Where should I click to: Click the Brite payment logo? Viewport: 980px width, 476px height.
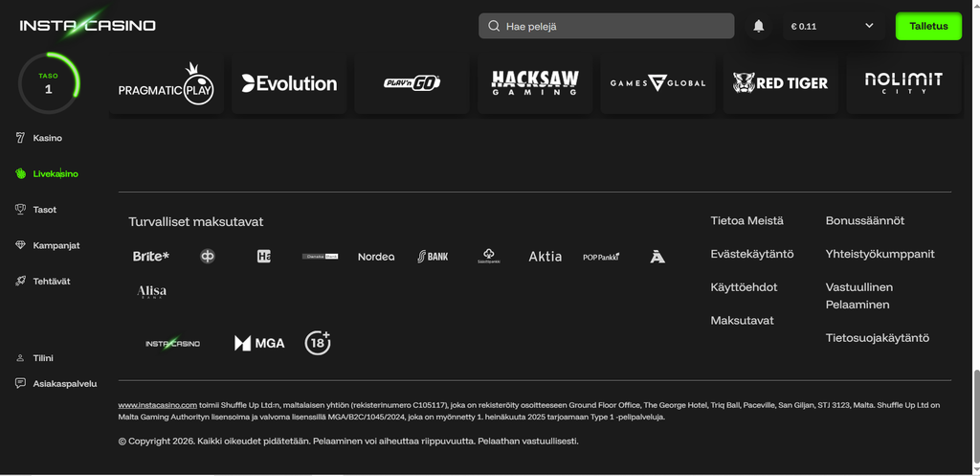click(x=151, y=256)
